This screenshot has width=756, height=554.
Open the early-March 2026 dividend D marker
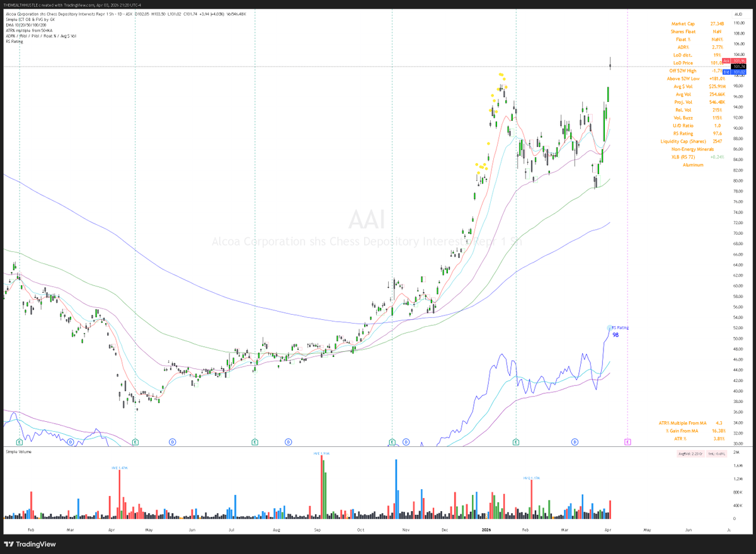(575, 443)
